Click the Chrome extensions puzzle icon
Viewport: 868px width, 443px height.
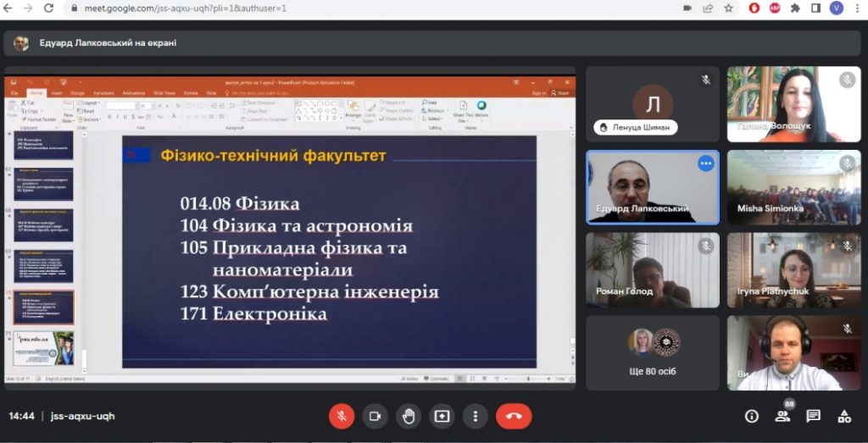795,8
